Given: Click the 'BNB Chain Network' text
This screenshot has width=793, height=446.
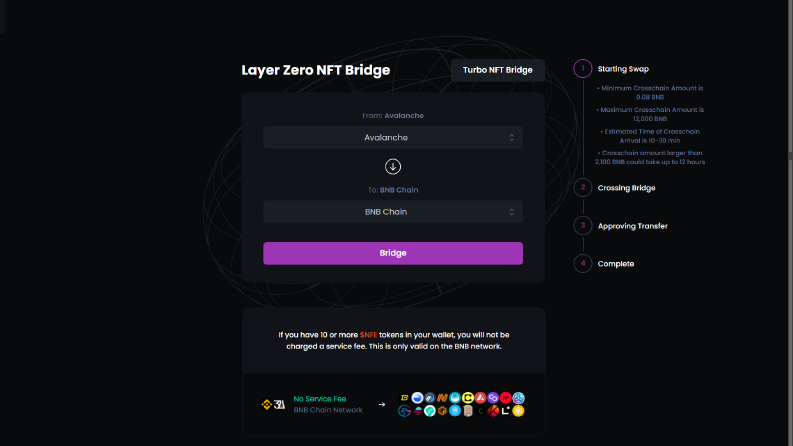Looking at the screenshot, I should coord(328,410).
